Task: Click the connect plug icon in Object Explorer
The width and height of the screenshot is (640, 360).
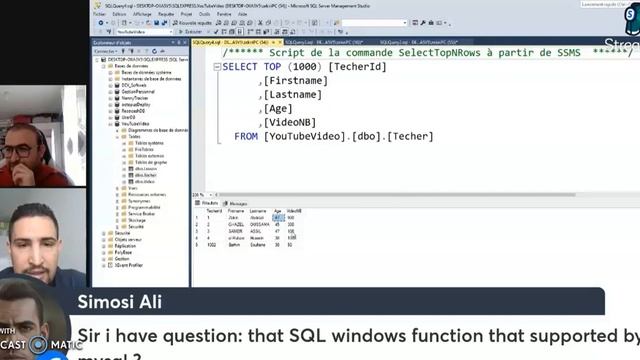Action: [x=124, y=51]
